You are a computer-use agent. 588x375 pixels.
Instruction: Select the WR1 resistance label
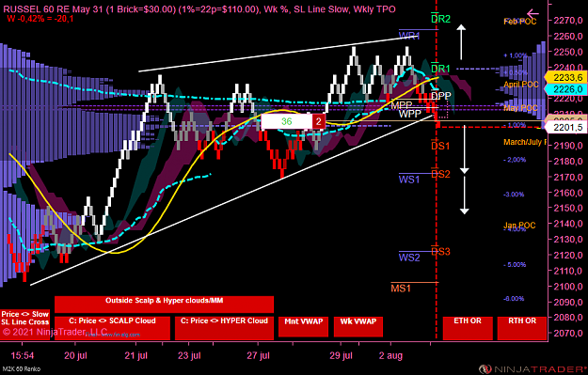click(x=409, y=36)
